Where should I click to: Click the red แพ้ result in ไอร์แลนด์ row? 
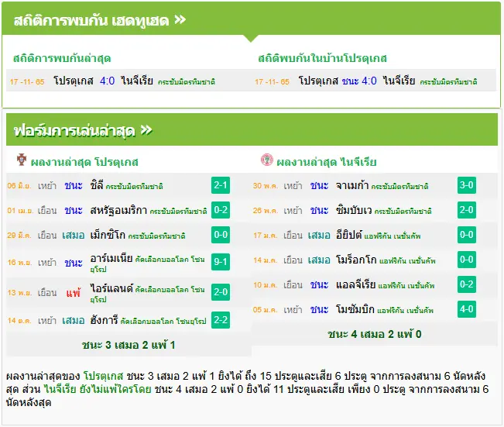(x=74, y=292)
